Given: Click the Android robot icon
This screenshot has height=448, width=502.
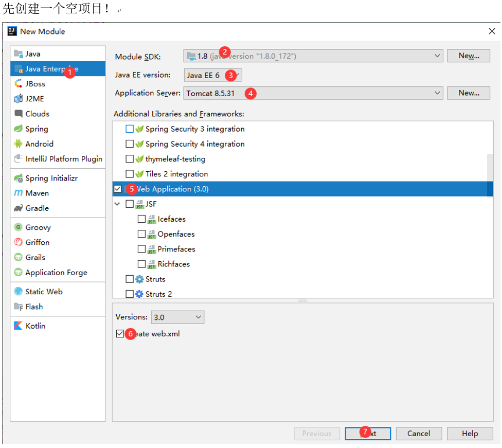Looking at the screenshot, I should 18,144.
